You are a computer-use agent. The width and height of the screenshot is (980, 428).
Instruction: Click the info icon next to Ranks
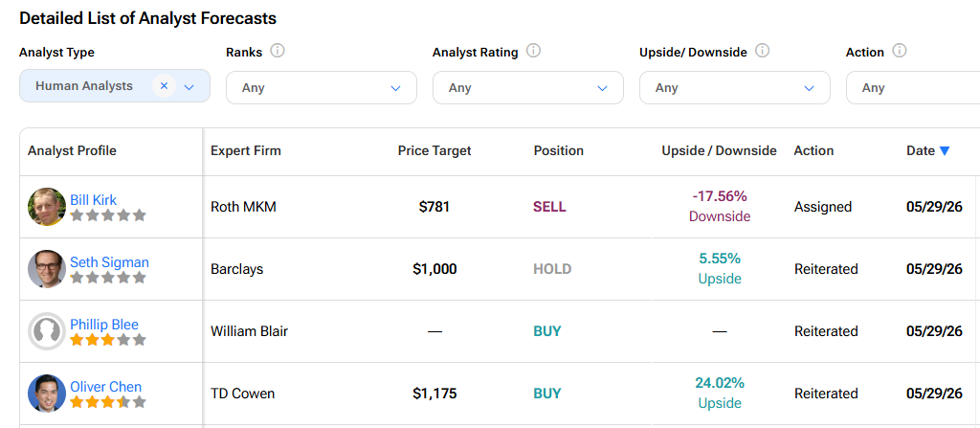click(x=278, y=51)
